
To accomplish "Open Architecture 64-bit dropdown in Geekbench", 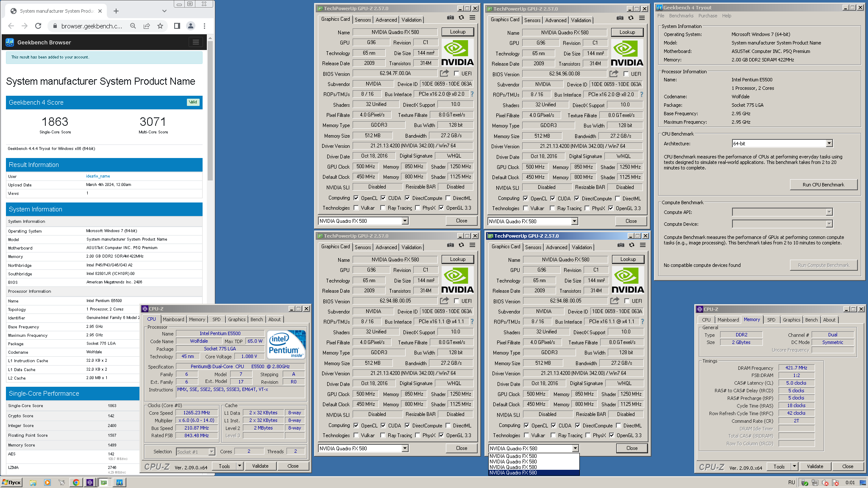I will [829, 144].
